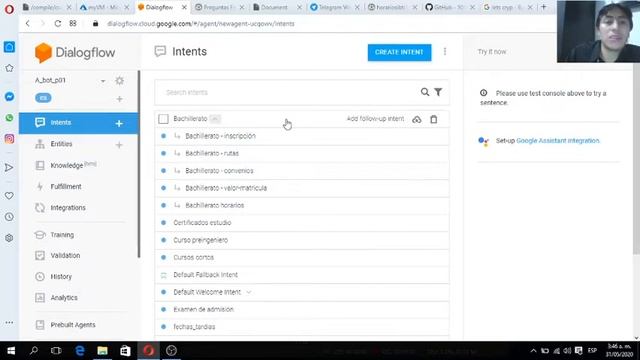Go back in browser

pos(28,24)
